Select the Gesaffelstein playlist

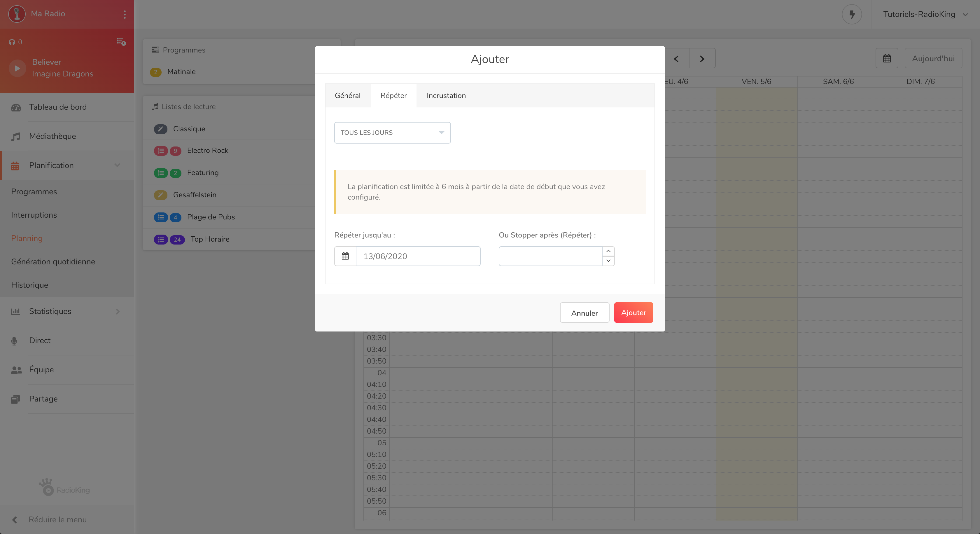point(195,195)
